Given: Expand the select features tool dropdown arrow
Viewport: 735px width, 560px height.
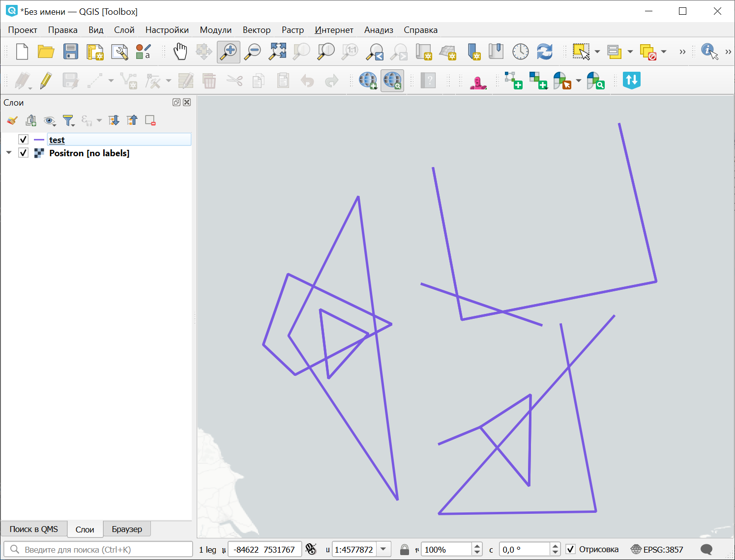Looking at the screenshot, I should click(597, 52).
